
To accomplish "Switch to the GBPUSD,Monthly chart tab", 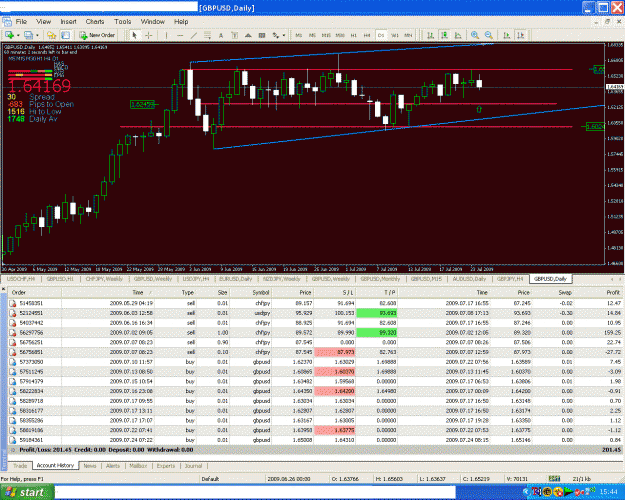I will coord(380,279).
